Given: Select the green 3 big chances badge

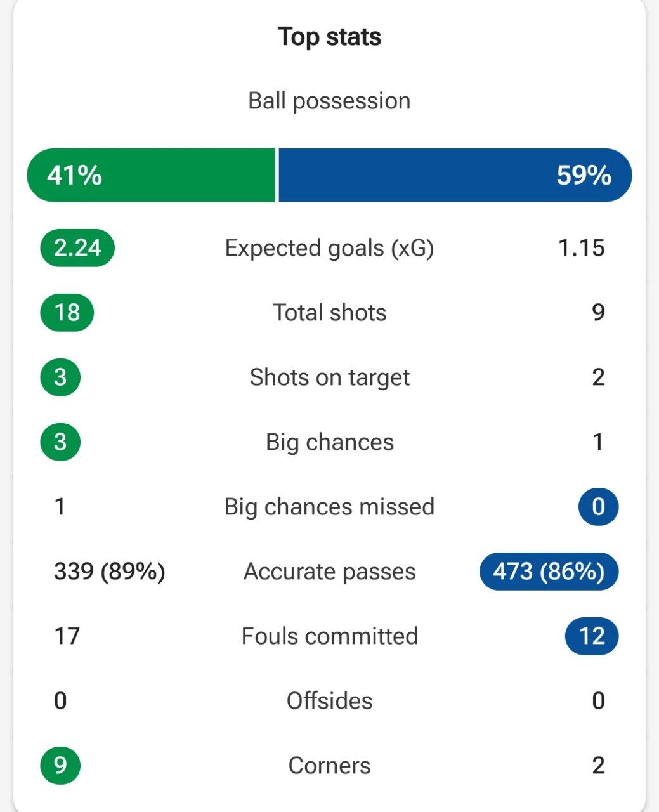Looking at the screenshot, I should tap(60, 442).
